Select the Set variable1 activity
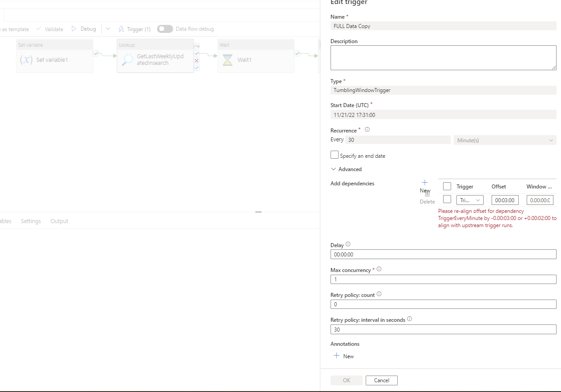This screenshot has height=392, width=561. pyautogui.click(x=54, y=56)
